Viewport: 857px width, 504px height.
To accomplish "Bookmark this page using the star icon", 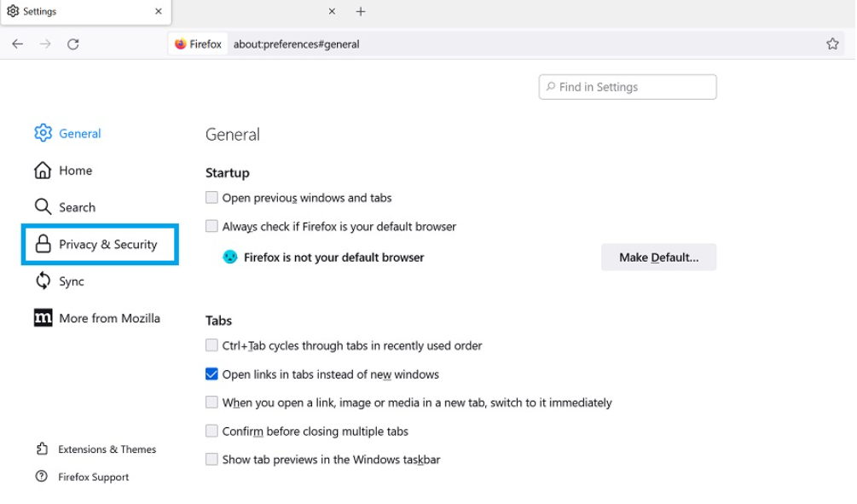I will [x=831, y=43].
